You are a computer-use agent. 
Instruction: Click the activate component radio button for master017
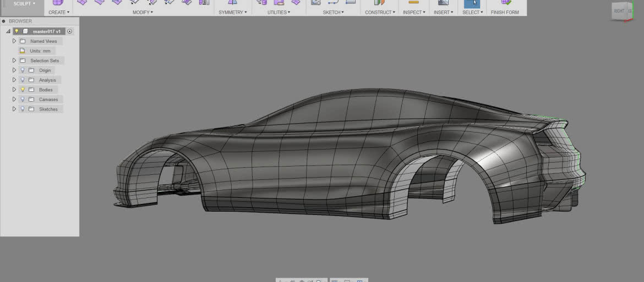click(69, 31)
